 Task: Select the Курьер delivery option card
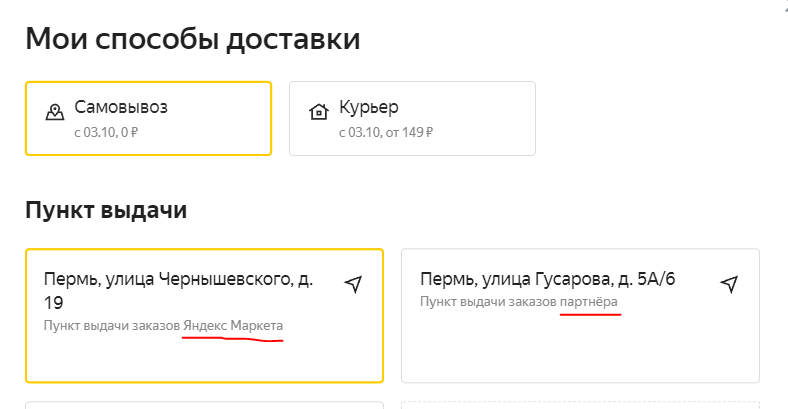tap(412, 119)
